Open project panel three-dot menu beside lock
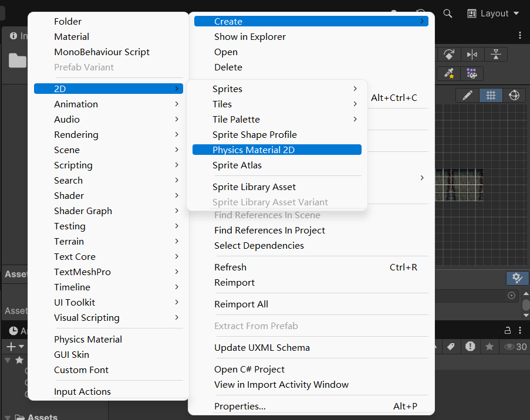 coord(520,330)
